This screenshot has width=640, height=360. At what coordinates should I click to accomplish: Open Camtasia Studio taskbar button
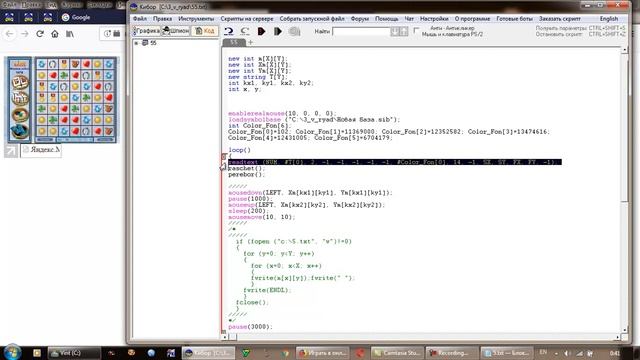(x=397, y=353)
